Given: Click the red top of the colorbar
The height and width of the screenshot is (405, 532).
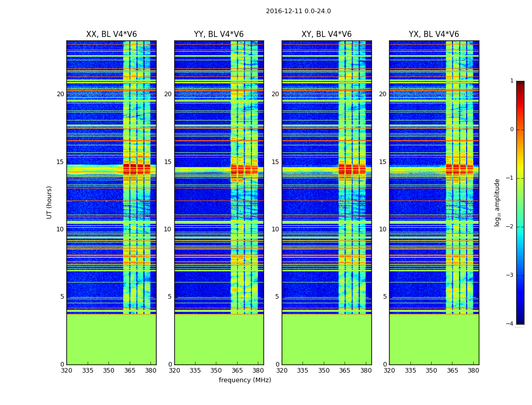Looking at the screenshot, I should point(520,86).
